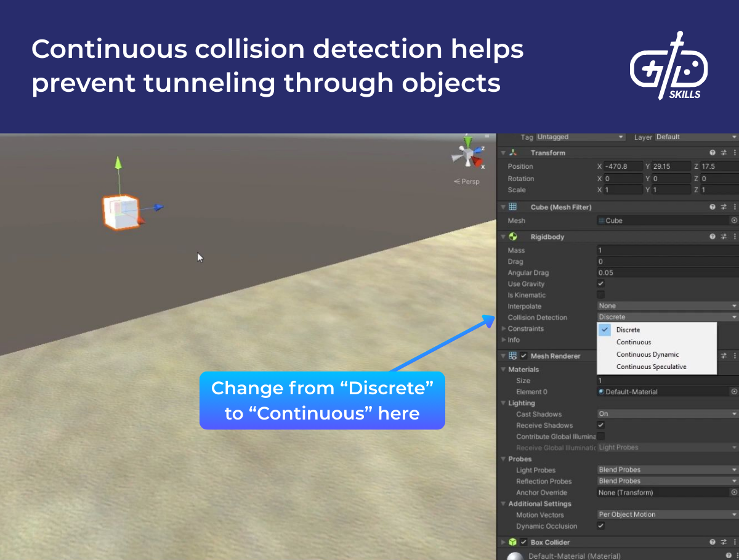Click the green Y axis on scene gizmo
Viewport: 739px width, 560px height.
tap(466, 142)
